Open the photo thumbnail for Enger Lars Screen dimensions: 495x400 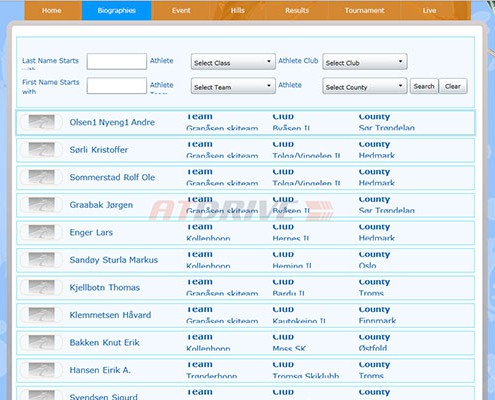click(x=41, y=233)
